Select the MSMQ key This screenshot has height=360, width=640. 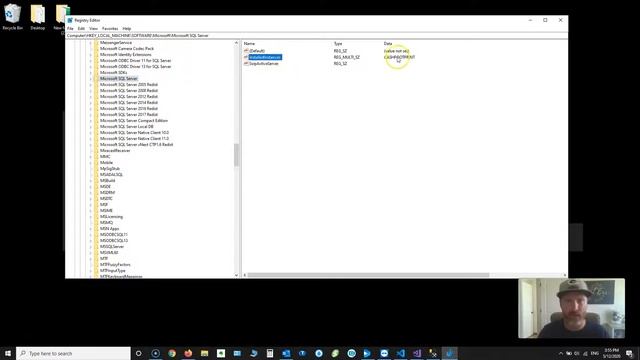click(106, 222)
